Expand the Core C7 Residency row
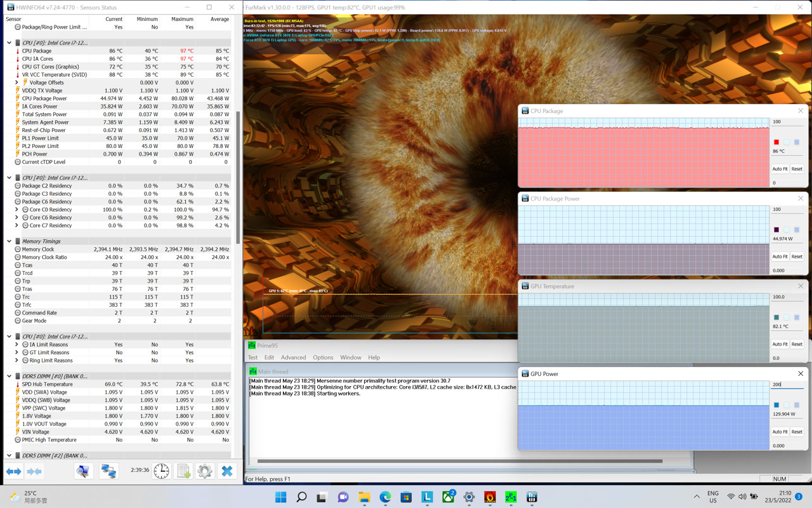The image size is (812, 508). pos(17,225)
